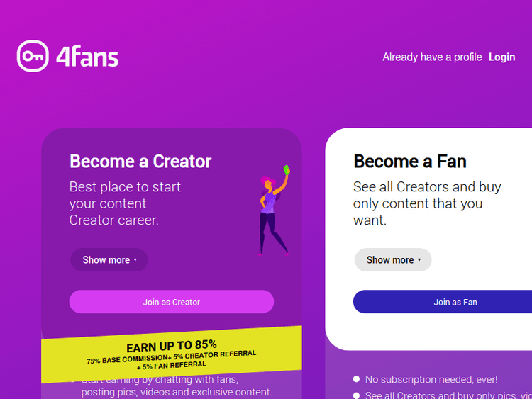Select the "Become a Fan" heading
Image resolution: width=532 pixels, height=399 pixels.
(410, 162)
